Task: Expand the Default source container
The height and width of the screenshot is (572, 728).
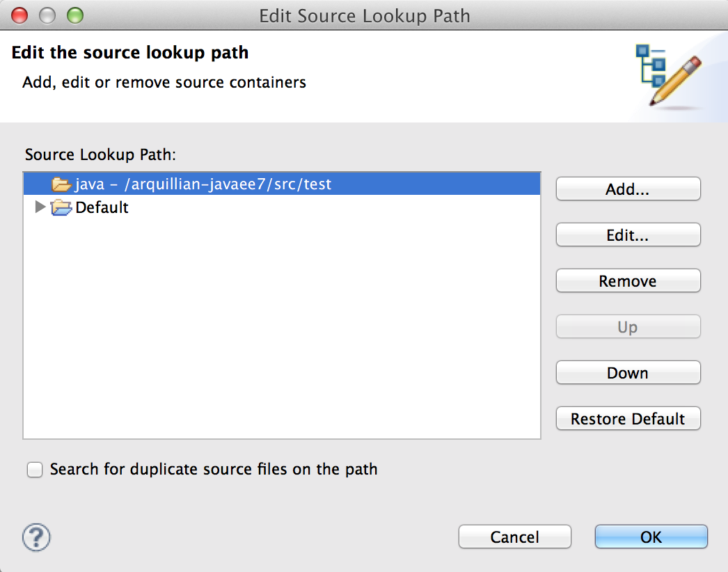Action: click(x=40, y=207)
